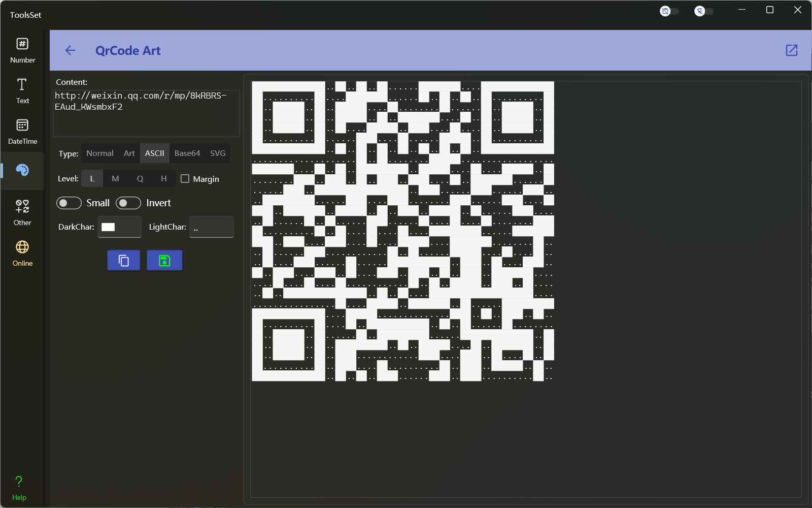Toggle the pin-window switch in title bar
812x508 pixels.
coord(703,11)
